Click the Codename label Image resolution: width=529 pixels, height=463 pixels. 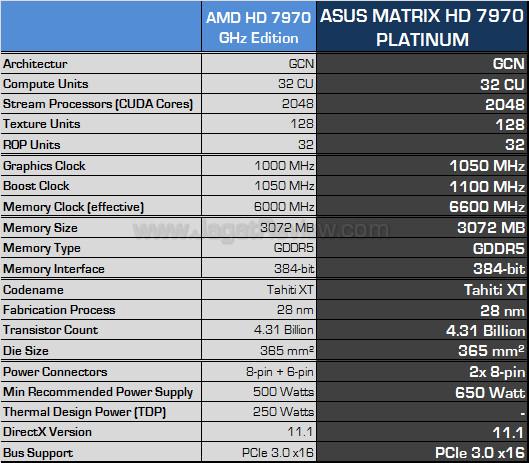(33, 290)
